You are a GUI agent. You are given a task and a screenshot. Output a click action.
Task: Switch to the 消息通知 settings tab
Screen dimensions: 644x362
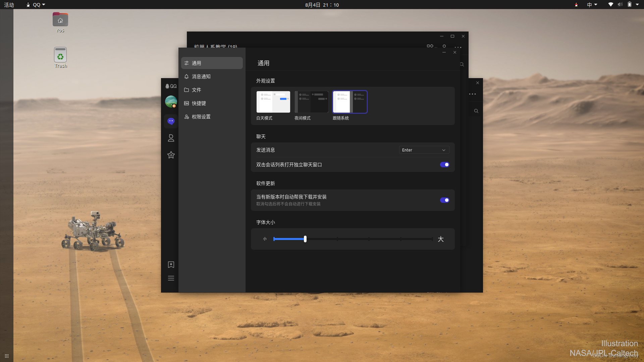click(201, 76)
